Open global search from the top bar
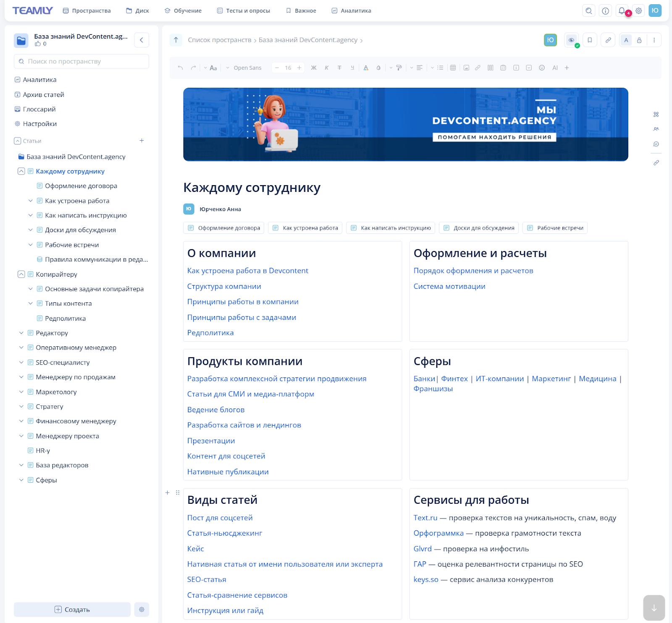Viewport: 672px width, 623px height. 589,10
